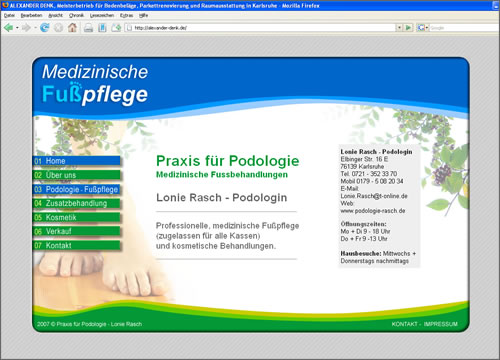This screenshot has width=500, height=360.
Task: Open the Datei menu
Action: pos(9,15)
